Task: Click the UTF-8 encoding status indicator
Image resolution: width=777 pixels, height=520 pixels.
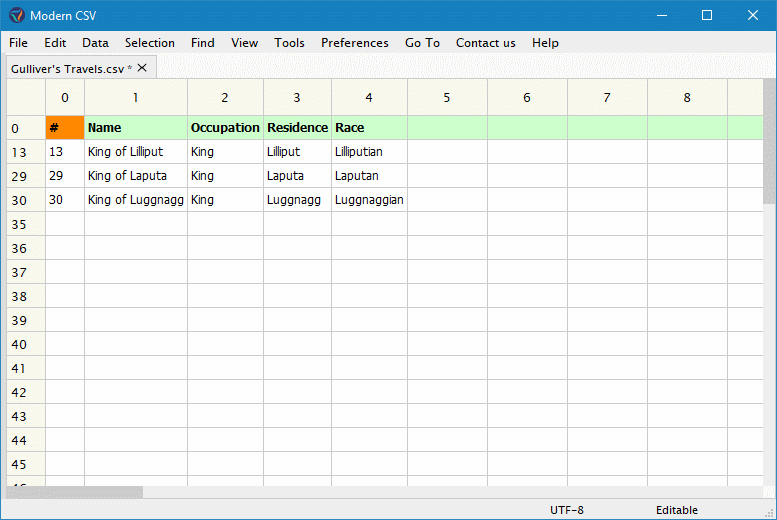Action: [x=567, y=510]
